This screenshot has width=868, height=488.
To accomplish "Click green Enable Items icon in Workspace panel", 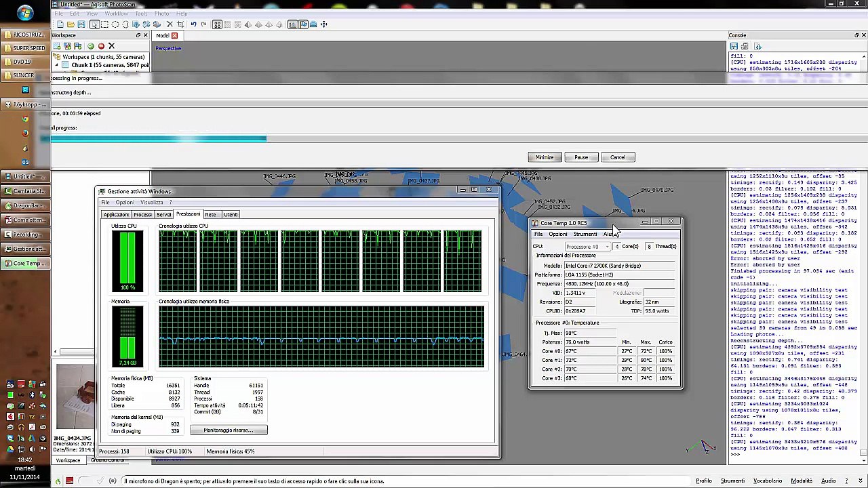I will pos(91,46).
